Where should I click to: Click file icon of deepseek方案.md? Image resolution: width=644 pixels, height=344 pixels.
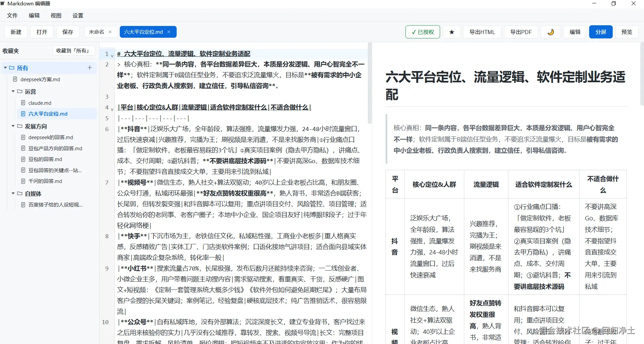click(15, 79)
